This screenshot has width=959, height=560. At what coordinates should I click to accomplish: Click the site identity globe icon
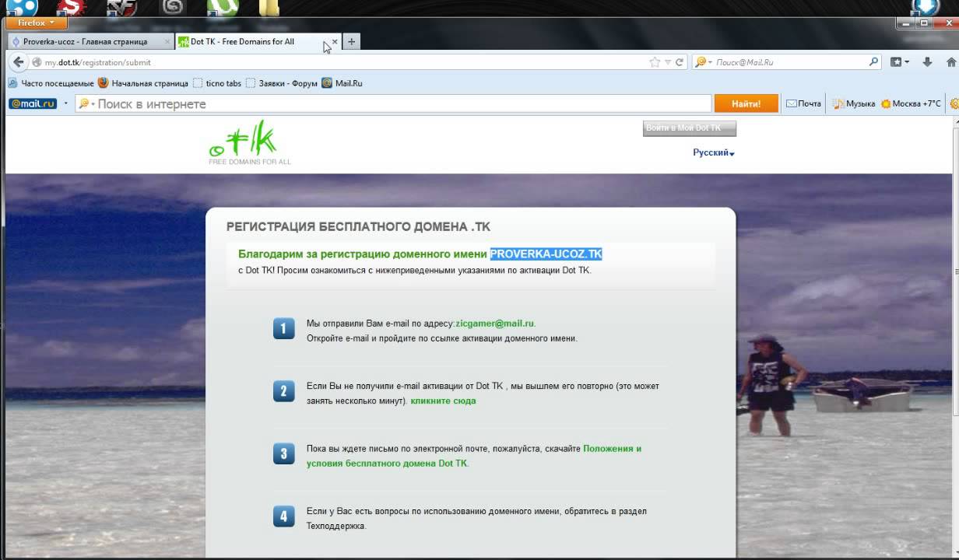tap(37, 62)
